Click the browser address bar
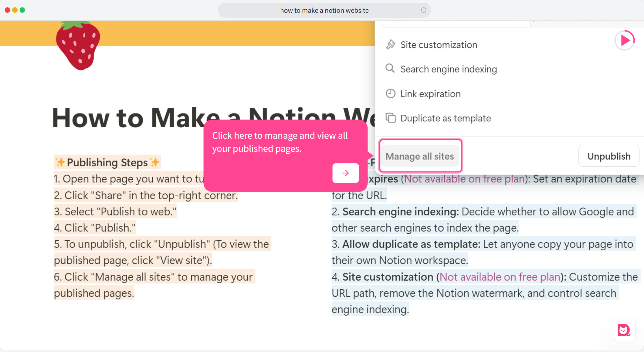Image resolution: width=644 pixels, height=352 pixels. [x=324, y=10]
